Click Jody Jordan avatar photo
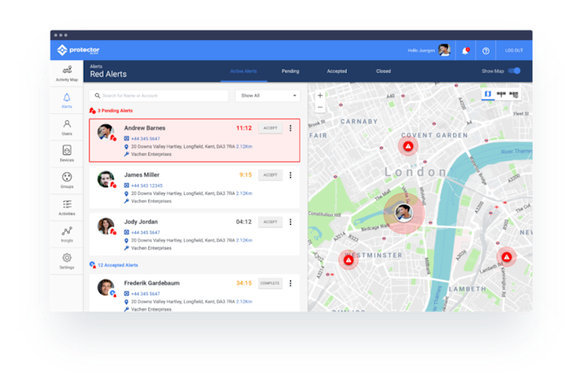Viewport: 583px width, 392px height. click(x=105, y=226)
